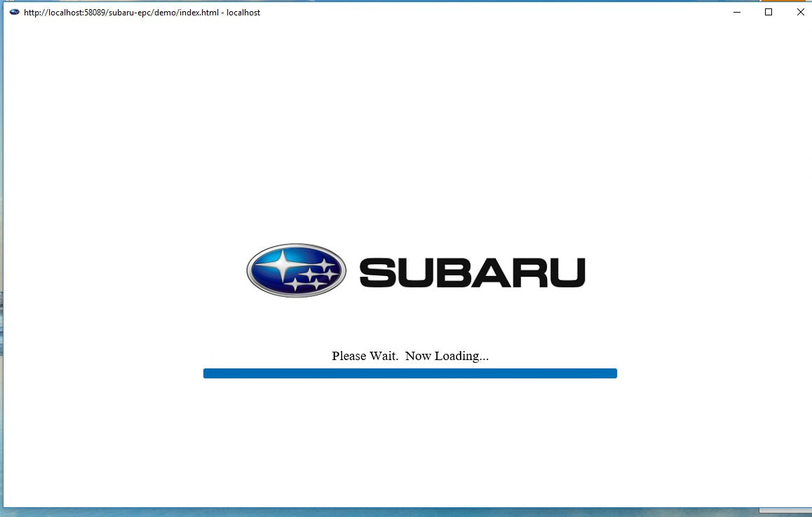Select the 'Please Wait. Now Loading...' text
812x517 pixels.
point(410,355)
